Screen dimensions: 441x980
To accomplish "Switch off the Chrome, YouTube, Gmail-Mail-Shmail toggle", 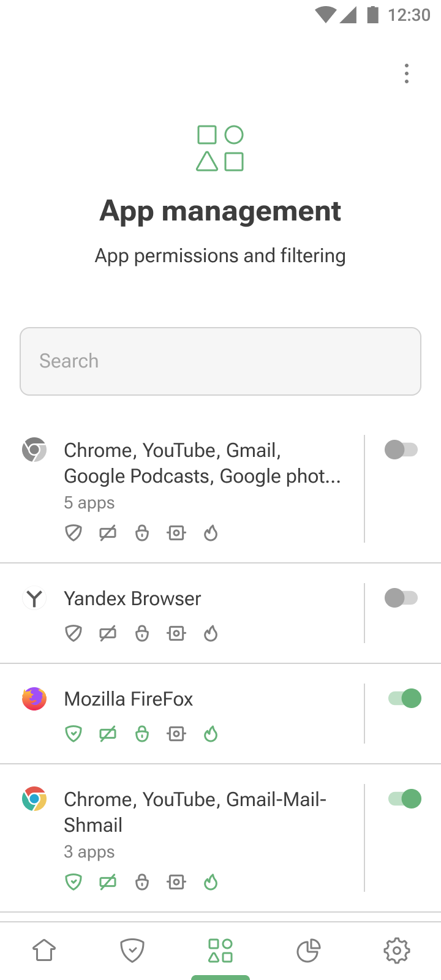I will [x=404, y=799].
